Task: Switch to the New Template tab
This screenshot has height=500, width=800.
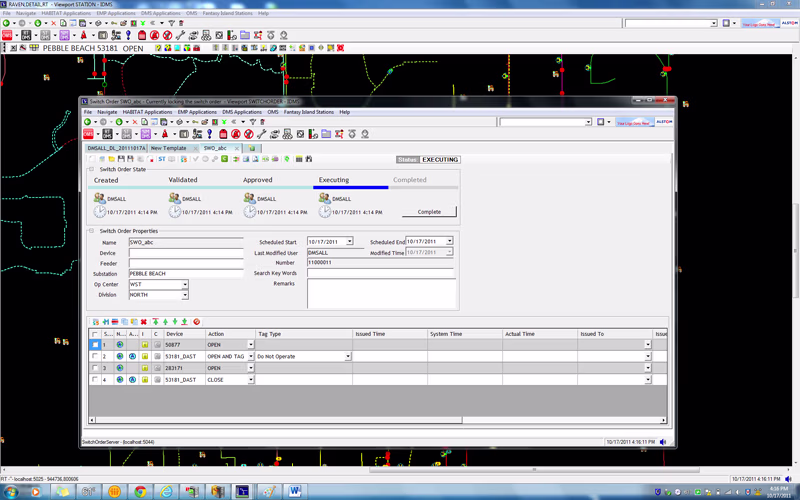Action: point(168,148)
